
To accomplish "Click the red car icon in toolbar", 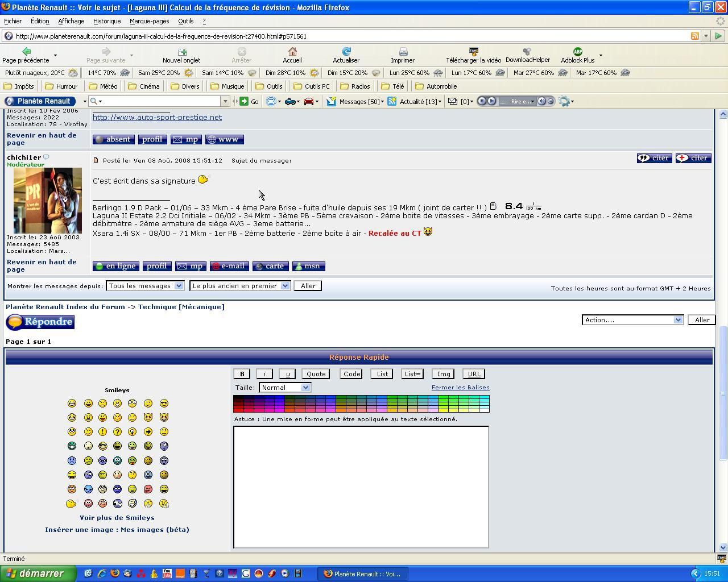I will pos(309,101).
